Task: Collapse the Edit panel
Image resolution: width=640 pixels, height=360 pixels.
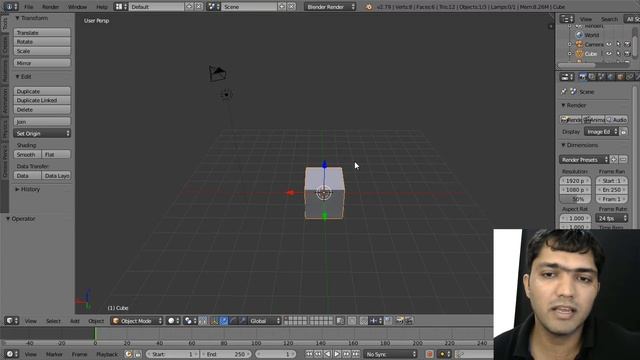Action: pyautogui.click(x=24, y=76)
